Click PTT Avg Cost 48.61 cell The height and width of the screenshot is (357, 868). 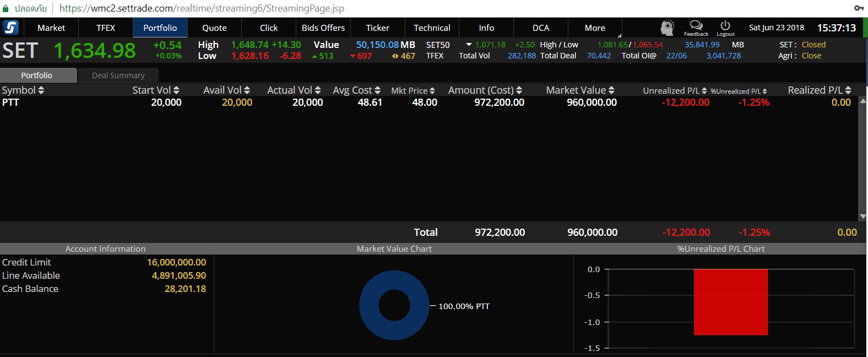click(x=370, y=102)
